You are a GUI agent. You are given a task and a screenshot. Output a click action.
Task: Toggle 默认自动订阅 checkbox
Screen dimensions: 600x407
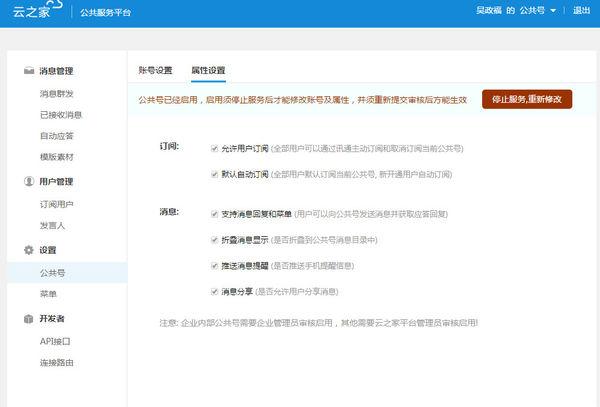tap(214, 174)
